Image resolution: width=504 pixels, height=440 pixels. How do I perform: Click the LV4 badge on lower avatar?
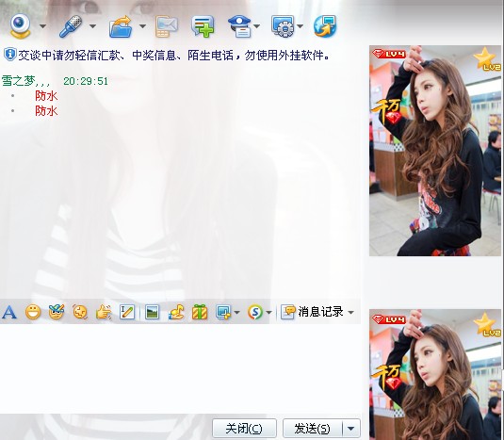(389, 319)
